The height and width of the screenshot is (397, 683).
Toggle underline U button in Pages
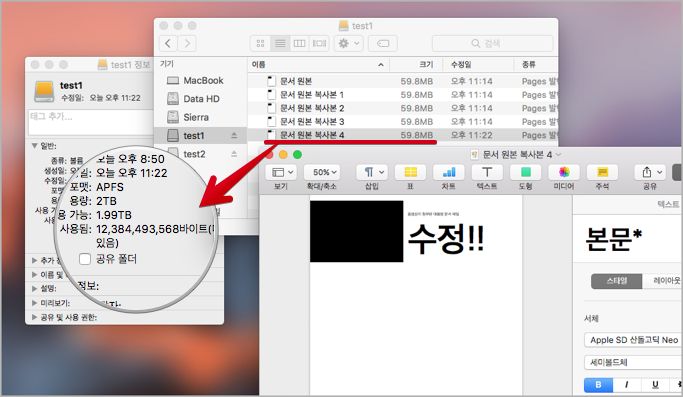click(655, 385)
